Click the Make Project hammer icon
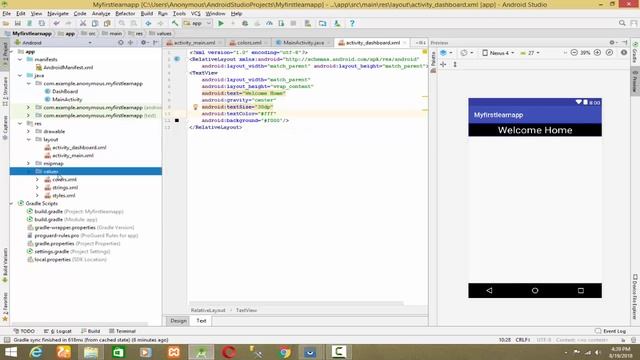The width and height of the screenshot is (640, 360). (x=175, y=23)
